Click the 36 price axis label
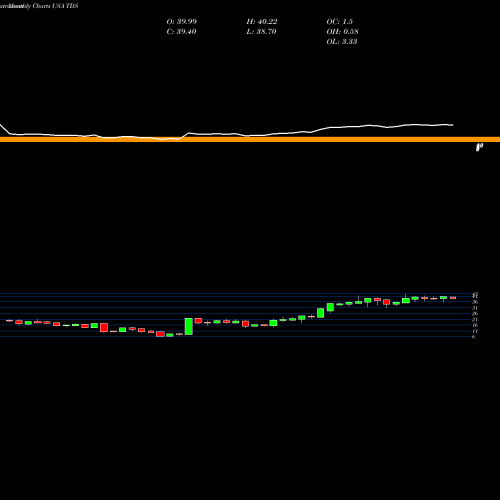The height and width of the screenshot is (500, 500). pyautogui.click(x=475, y=302)
